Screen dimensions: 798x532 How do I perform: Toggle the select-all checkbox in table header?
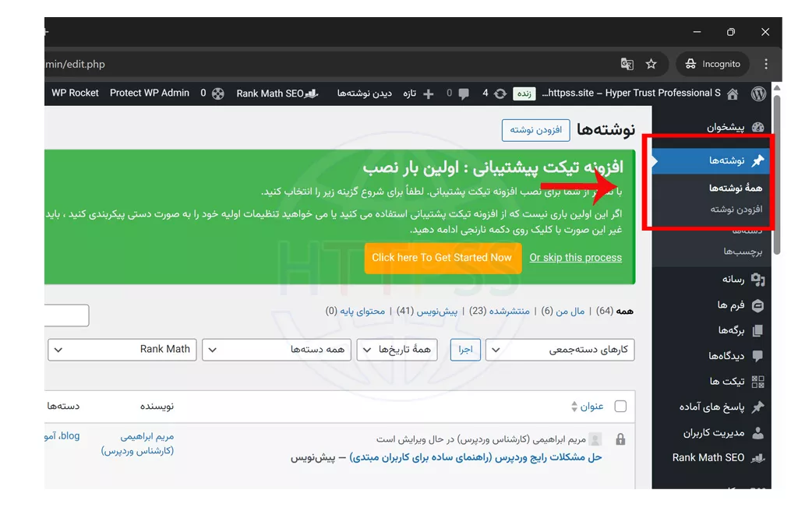pos(620,406)
